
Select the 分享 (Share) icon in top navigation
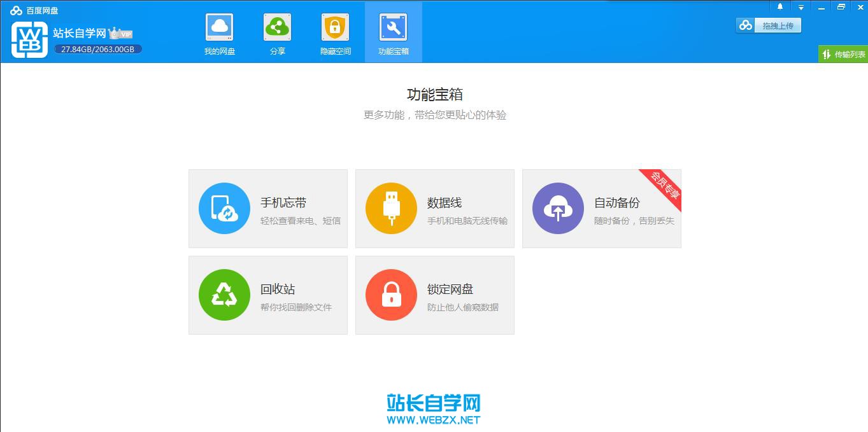[277, 27]
